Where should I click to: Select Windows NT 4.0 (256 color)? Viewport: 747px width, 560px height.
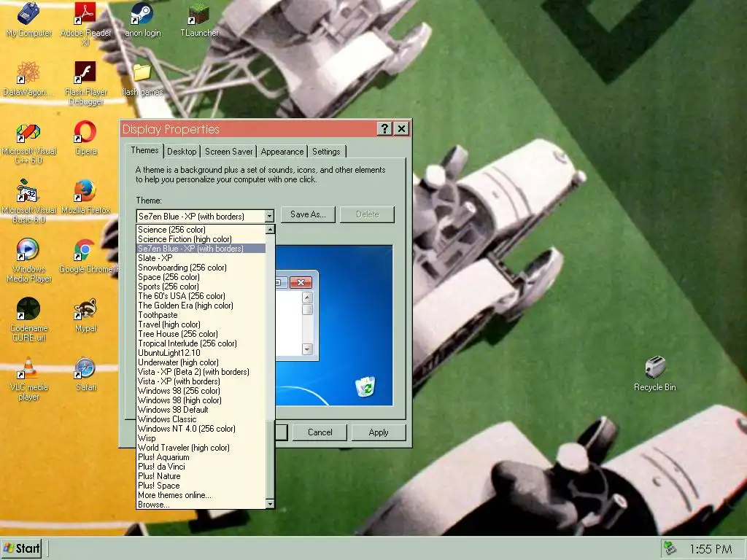tap(201, 429)
